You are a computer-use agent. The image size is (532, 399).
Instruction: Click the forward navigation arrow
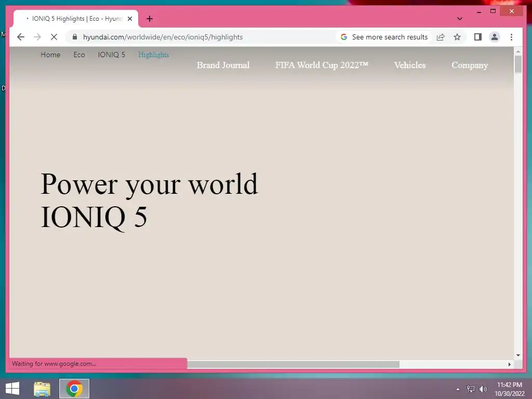pos(37,37)
